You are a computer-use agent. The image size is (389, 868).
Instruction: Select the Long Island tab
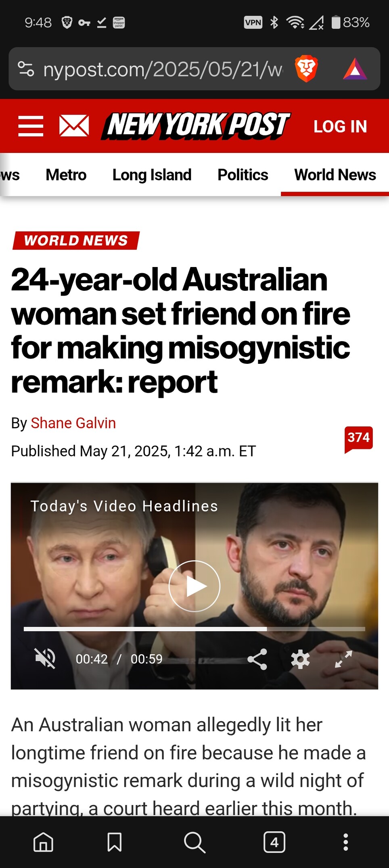152,175
